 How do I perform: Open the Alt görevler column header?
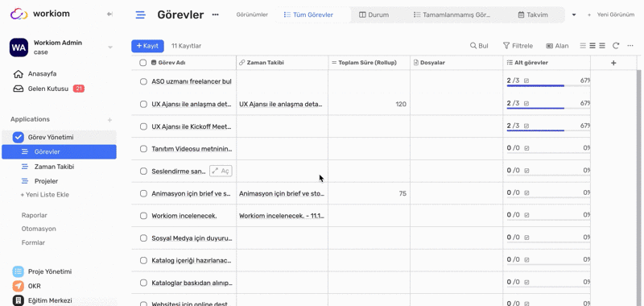tap(547, 63)
